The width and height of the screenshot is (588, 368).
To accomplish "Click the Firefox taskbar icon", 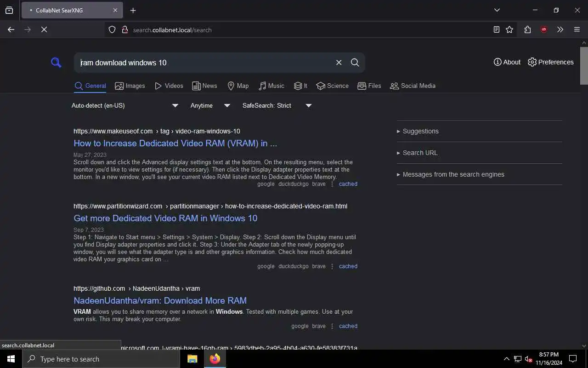I will click(215, 359).
